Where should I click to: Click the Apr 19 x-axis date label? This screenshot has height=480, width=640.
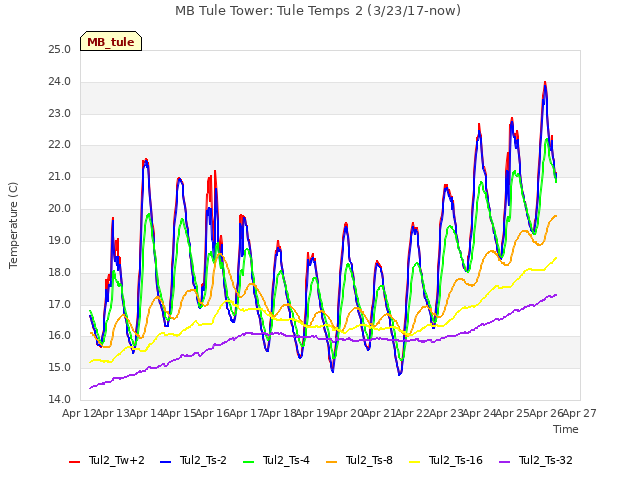point(313,413)
